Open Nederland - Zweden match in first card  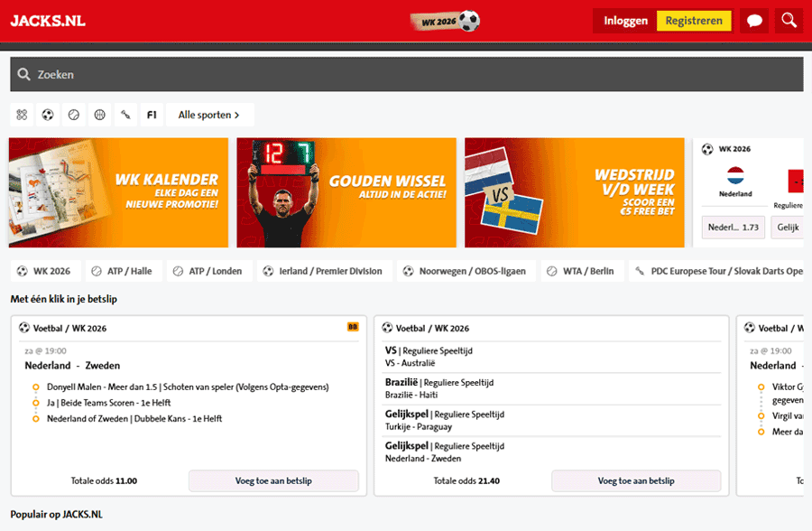(72, 366)
